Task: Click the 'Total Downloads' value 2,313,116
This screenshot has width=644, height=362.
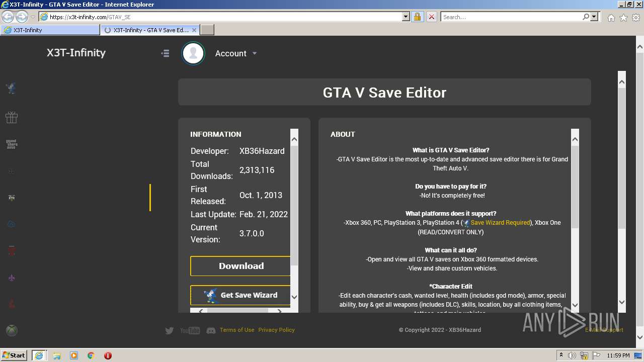Action: coord(257,170)
